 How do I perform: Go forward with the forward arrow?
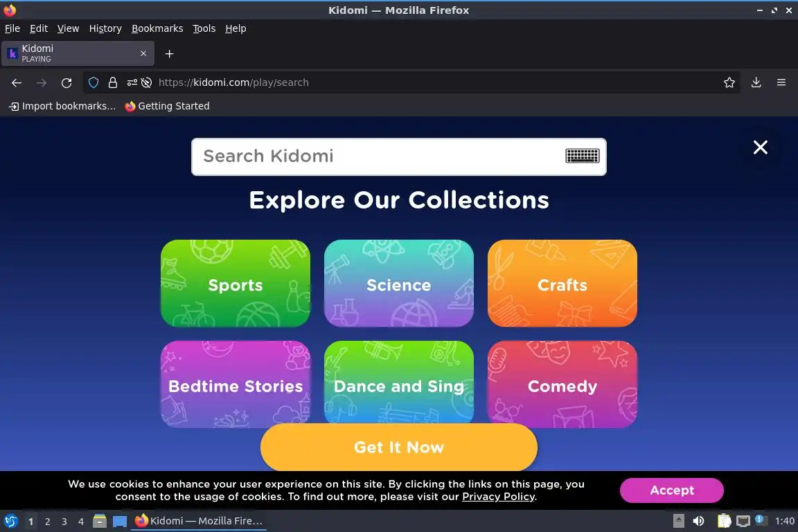(x=42, y=82)
